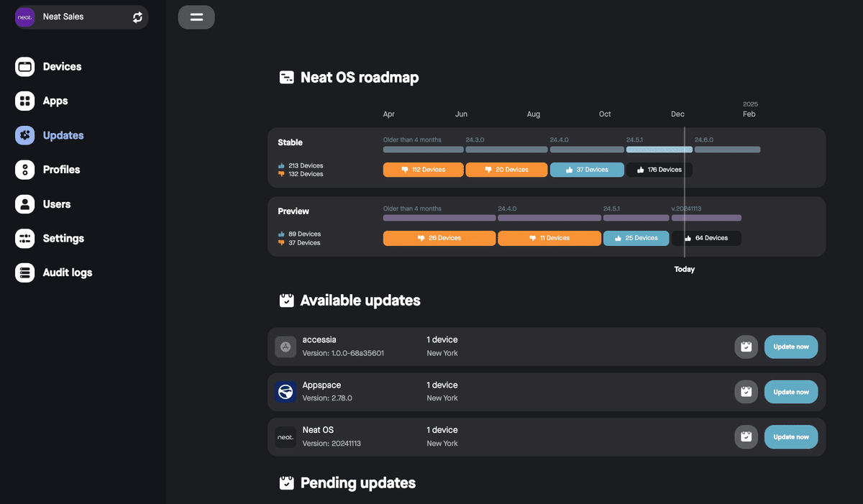Click the Available updates heading icon
The width and height of the screenshot is (863, 504).
pos(286,301)
